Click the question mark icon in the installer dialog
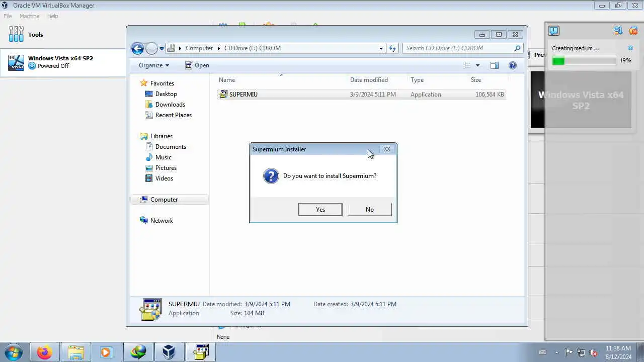This screenshot has height=362, width=644. coord(271,176)
